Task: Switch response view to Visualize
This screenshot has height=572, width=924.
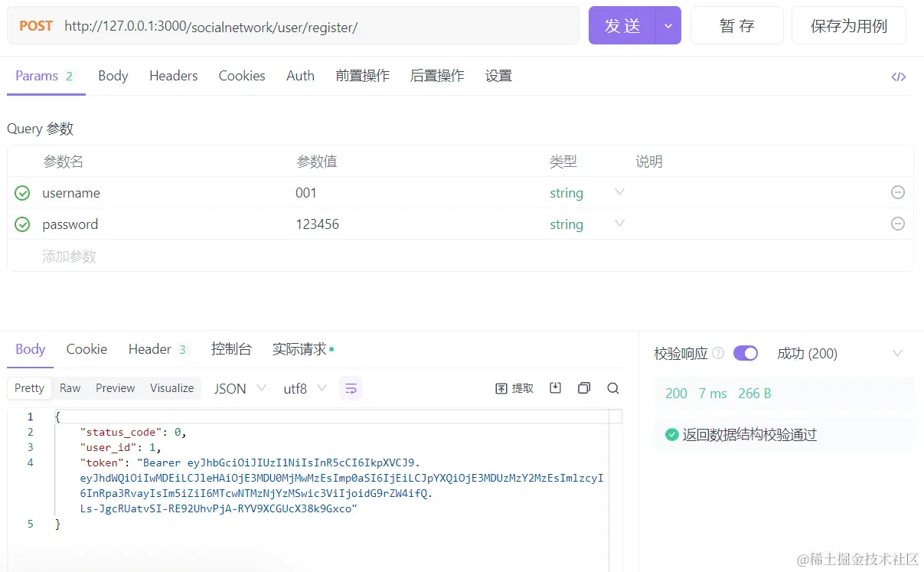Action: pyautogui.click(x=172, y=388)
